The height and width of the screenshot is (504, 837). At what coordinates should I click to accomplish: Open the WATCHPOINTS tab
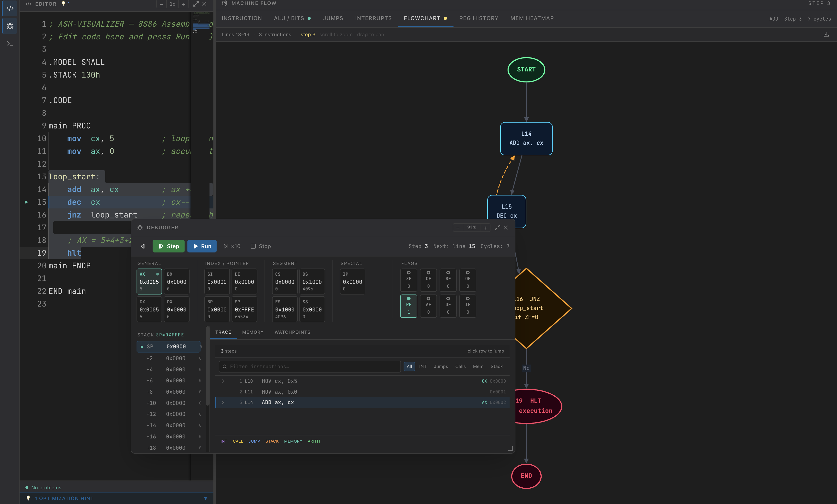tap(292, 332)
